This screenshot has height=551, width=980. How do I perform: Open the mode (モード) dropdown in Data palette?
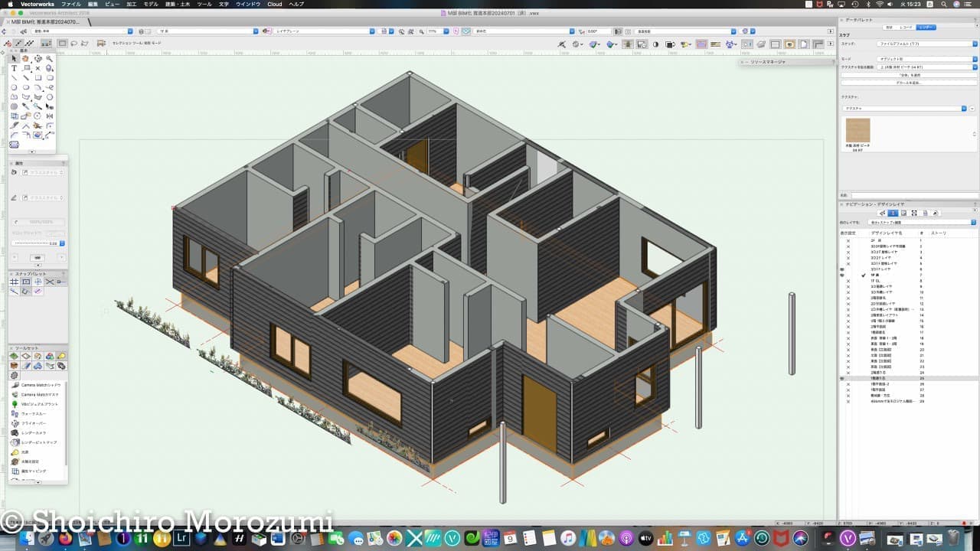pos(926,58)
